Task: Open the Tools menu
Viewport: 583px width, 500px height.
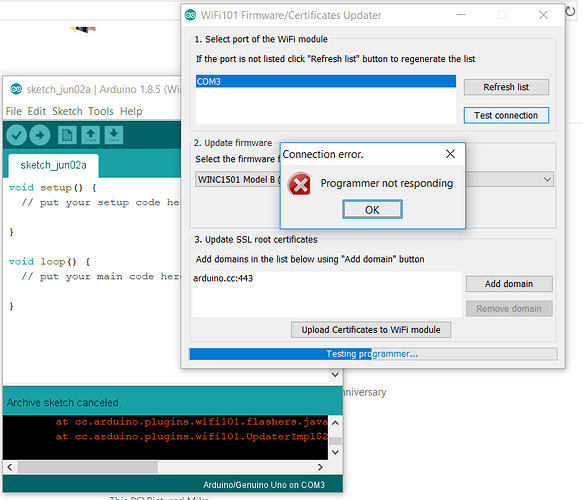Action: [101, 111]
